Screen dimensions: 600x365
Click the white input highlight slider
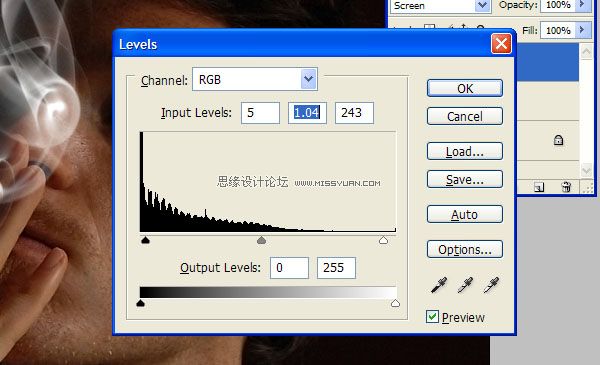(383, 240)
